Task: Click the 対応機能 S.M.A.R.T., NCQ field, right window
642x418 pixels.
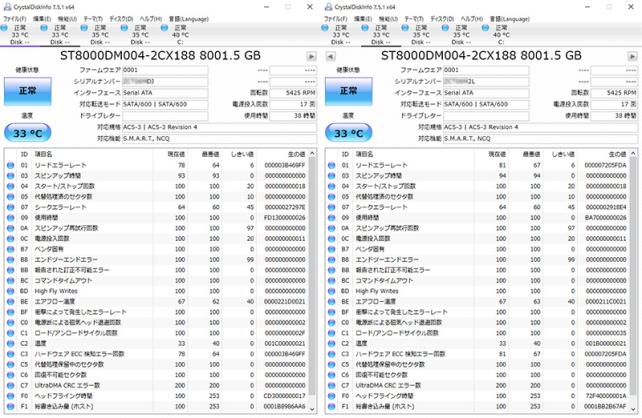Action: click(540, 139)
